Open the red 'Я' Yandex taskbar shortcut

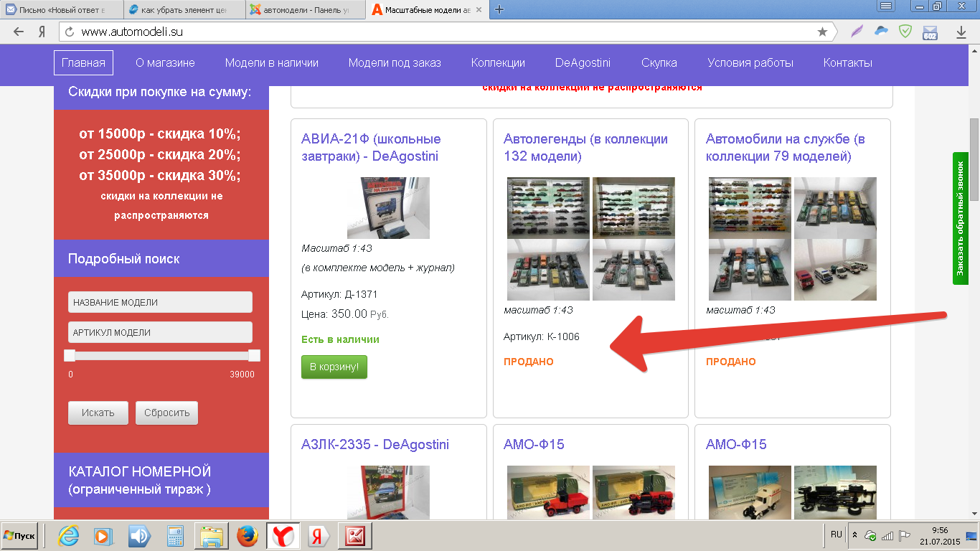pyautogui.click(x=317, y=536)
